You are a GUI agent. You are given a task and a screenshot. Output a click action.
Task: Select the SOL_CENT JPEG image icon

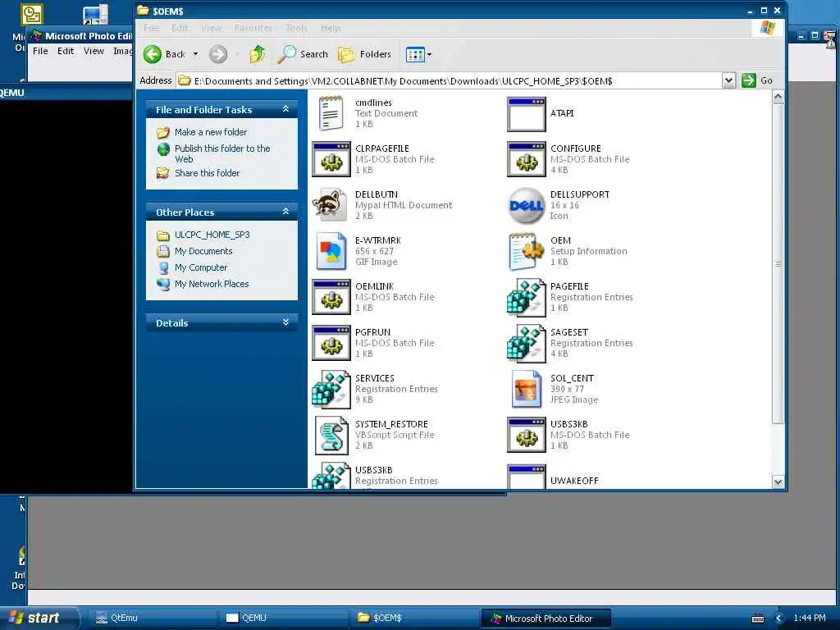(x=526, y=390)
